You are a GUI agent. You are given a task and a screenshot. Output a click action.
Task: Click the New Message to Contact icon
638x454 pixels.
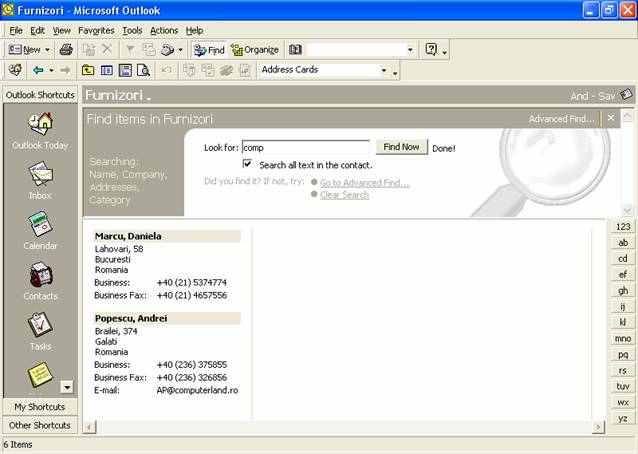(x=149, y=50)
